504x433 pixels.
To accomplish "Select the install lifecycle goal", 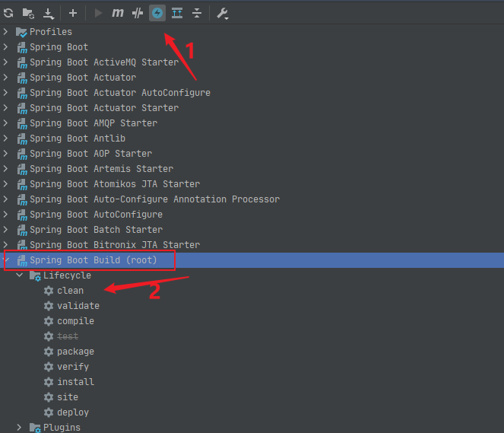I will click(75, 382).
